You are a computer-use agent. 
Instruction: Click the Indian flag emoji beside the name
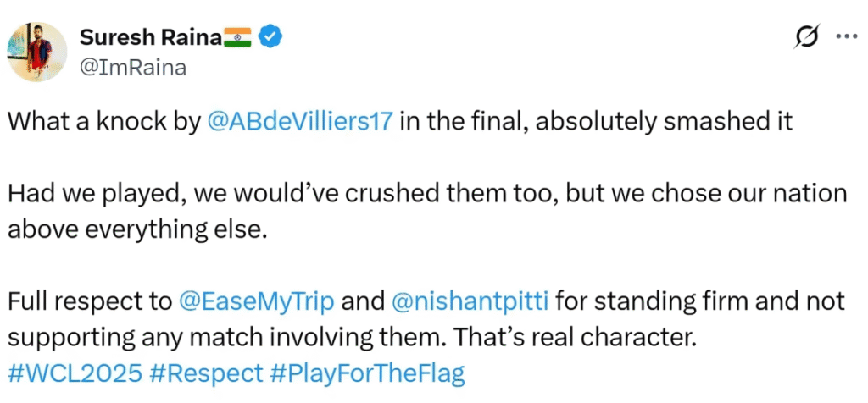click(x=238, y=37)
